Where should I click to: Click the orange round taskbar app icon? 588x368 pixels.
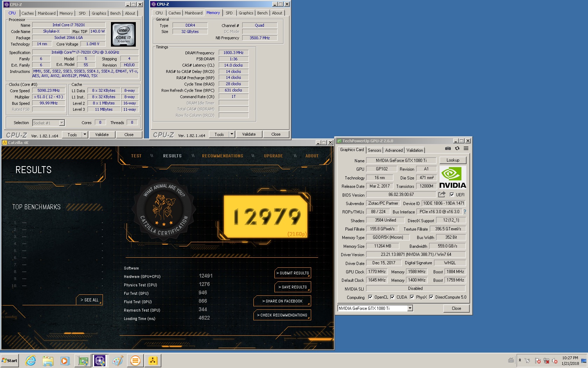pos(135,360)
